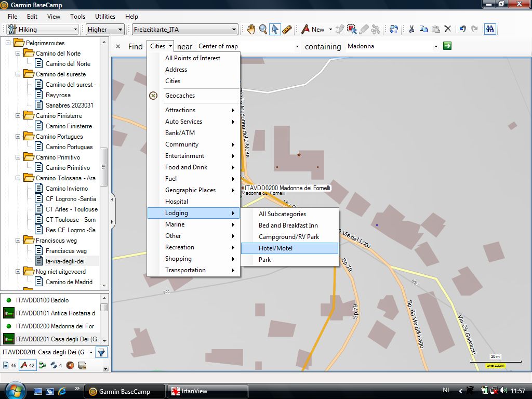
Task: Close the Find bar with X
Action: [x=118, y=46]
